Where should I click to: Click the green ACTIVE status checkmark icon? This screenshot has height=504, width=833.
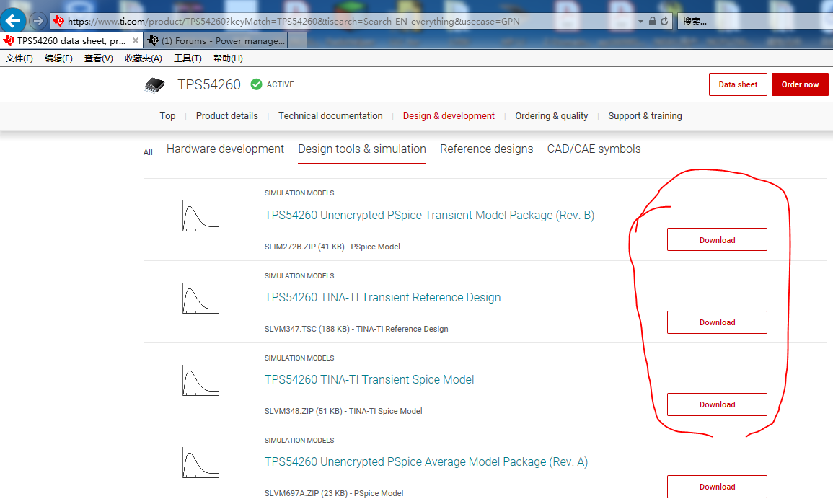tap(256, 84)
